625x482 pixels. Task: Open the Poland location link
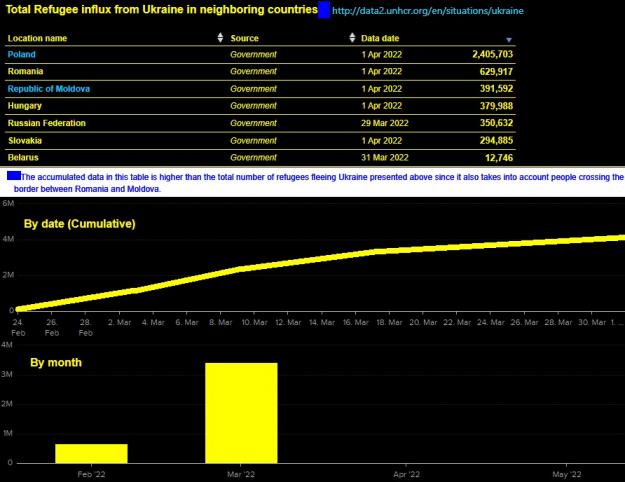click(22, 55)
